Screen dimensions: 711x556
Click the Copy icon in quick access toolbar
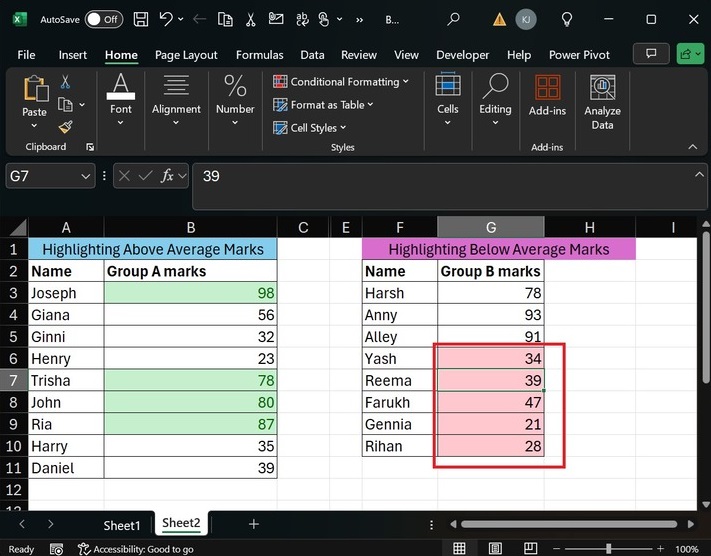click(x=225, y=19)
